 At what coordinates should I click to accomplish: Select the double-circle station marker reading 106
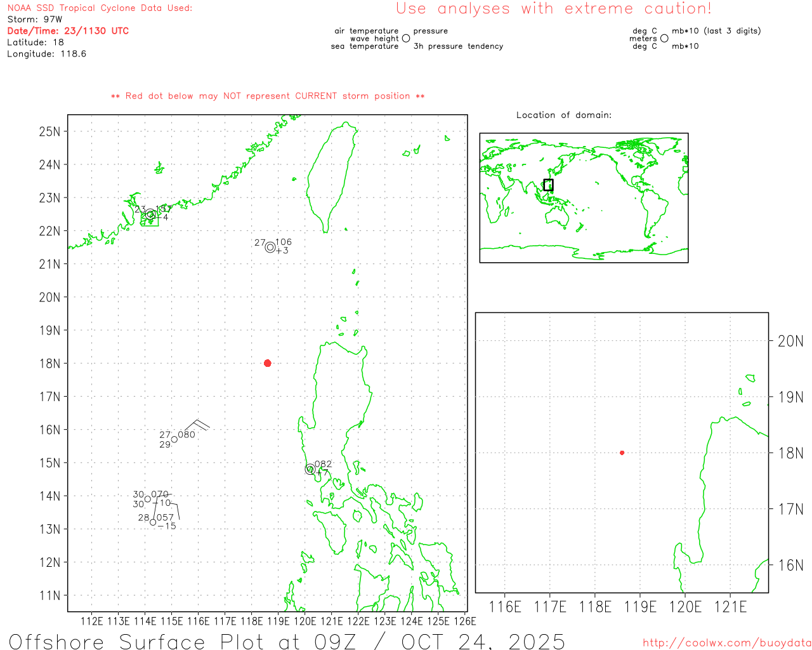(x=270, y=247)
